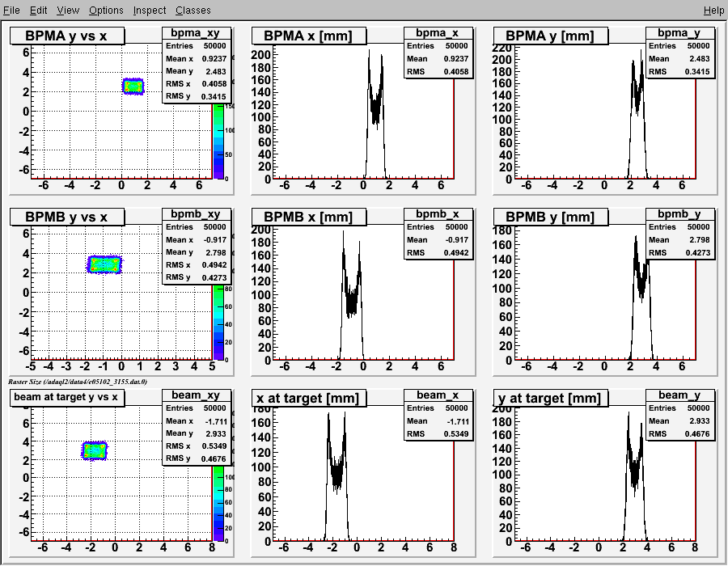Select the 'BPMA y vs x' plot title
Viewport: 728px width, 566px height.
coord(67,36)
